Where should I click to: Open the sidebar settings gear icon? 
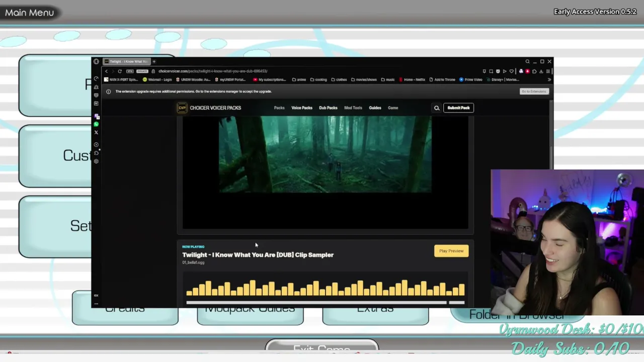(x=96, y=161)
